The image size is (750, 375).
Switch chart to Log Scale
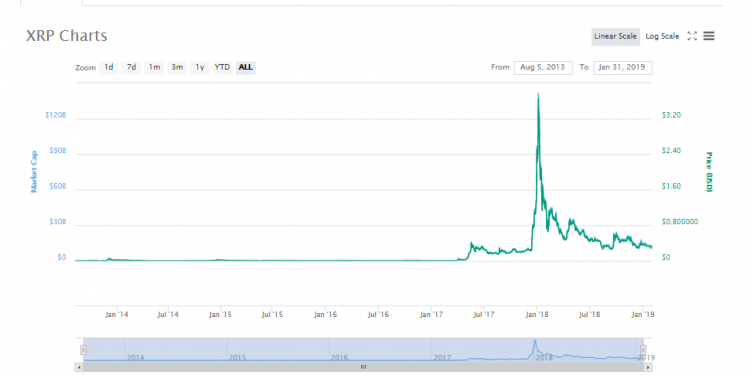(662, 36)
